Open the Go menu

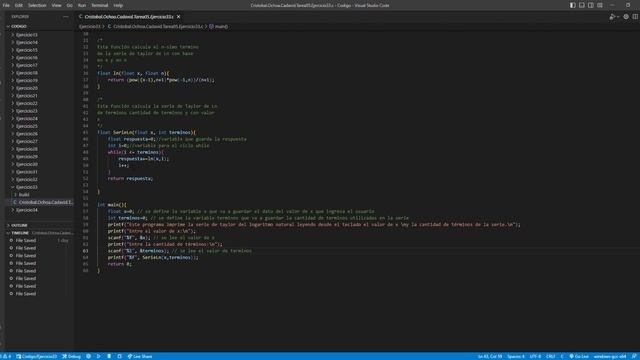69,5
